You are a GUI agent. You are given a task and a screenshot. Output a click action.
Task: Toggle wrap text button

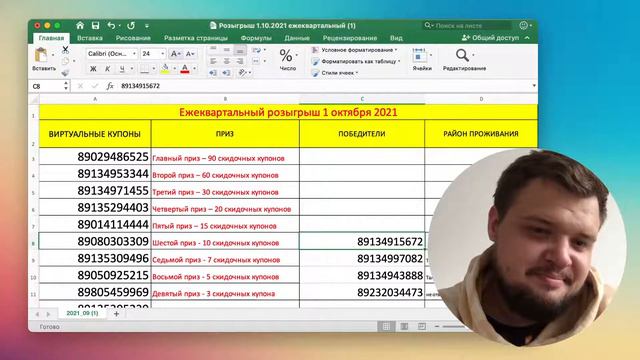257,50
